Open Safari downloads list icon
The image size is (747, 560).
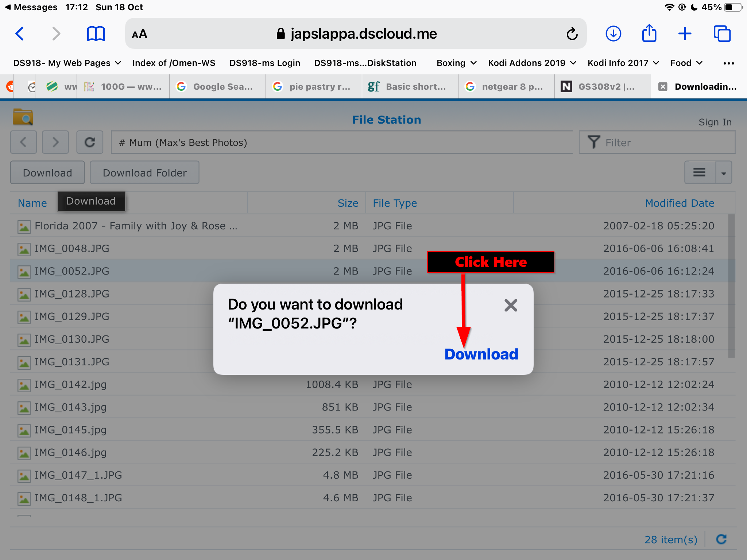coord(614,34)
